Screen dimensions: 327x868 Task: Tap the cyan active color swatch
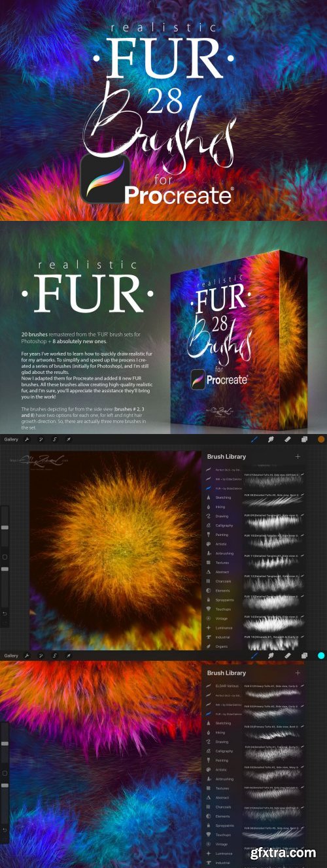[x=321, y=655]
